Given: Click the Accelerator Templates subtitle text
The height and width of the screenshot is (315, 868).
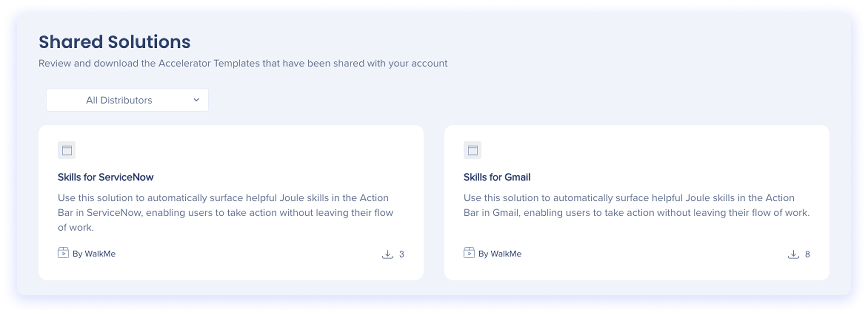Looking at the screenshot, I should click(x=243, y=63).
